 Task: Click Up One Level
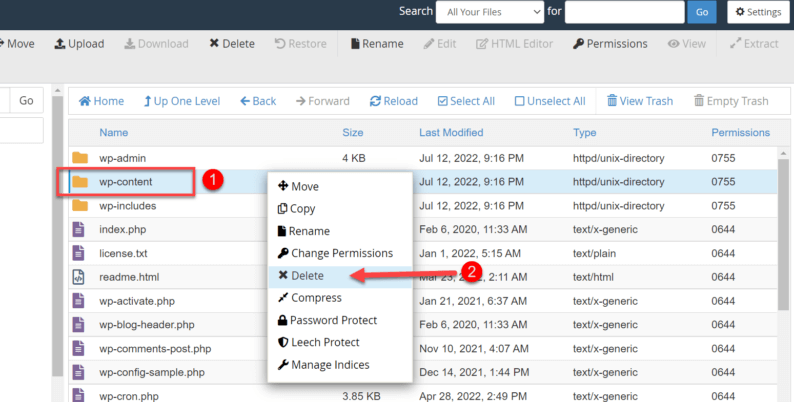click(x=182, y=101)
